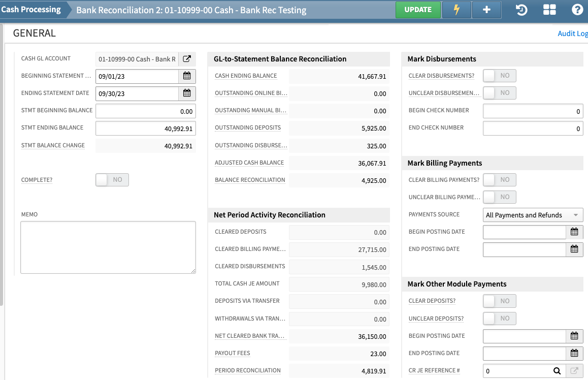This screenshot has height=380, width=588.
Task: Open calendar picker for Beginning Statement Date
Action: pyautogui.click(x=187, y=76)
